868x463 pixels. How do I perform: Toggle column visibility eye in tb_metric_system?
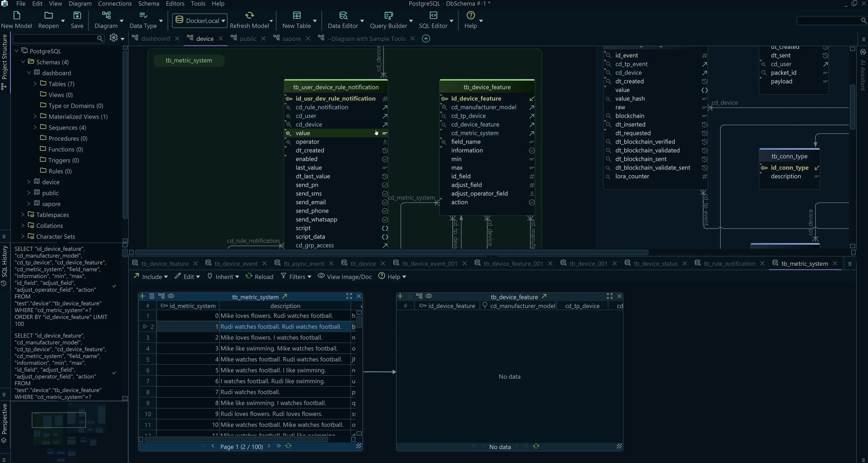pyautogui.click(x=171, y=296)
